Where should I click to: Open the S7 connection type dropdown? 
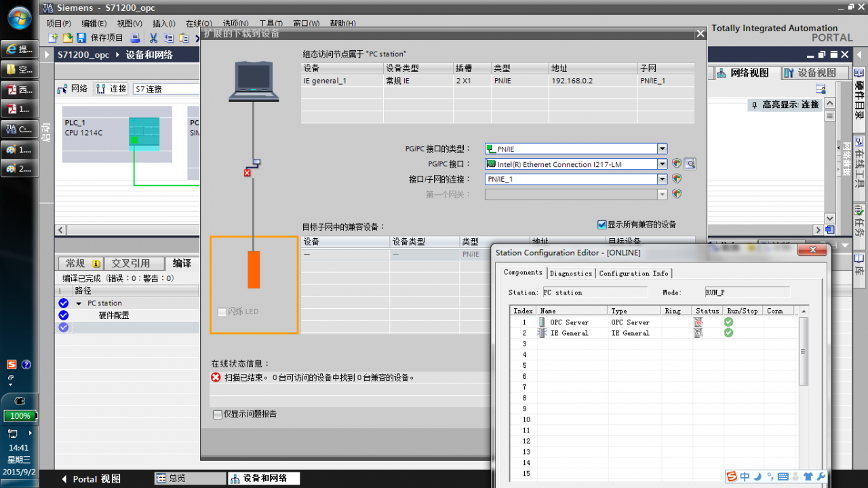[x=166, y=89]
